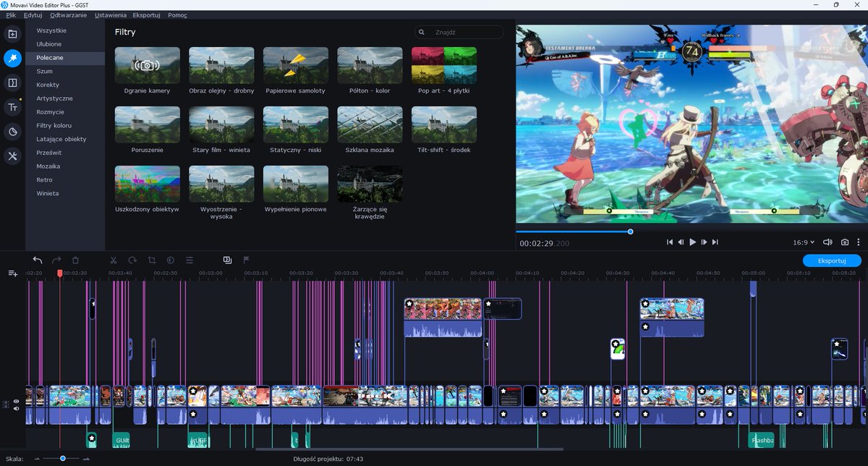Viewport: 868px width, 466px height.
Task: Select the Drganie kamery filter thumbnail
Action: coord(148,65)
